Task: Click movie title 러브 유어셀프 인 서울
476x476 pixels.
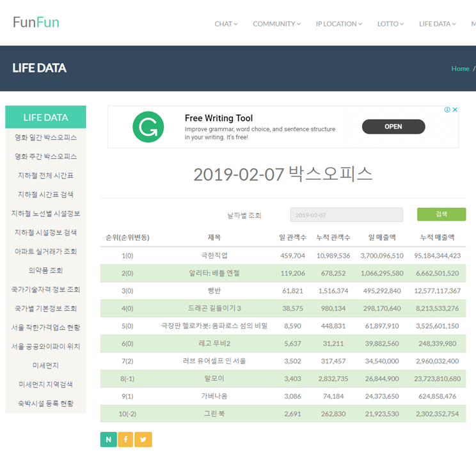Action: point(214,361)
